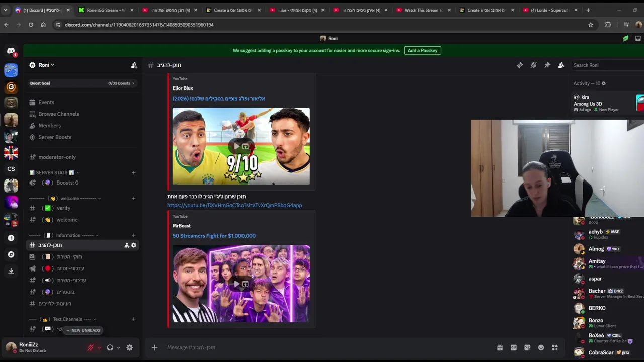This screenshot has height=362, width=644.
Task: Open member Bachar in member list
Action: 608,293
